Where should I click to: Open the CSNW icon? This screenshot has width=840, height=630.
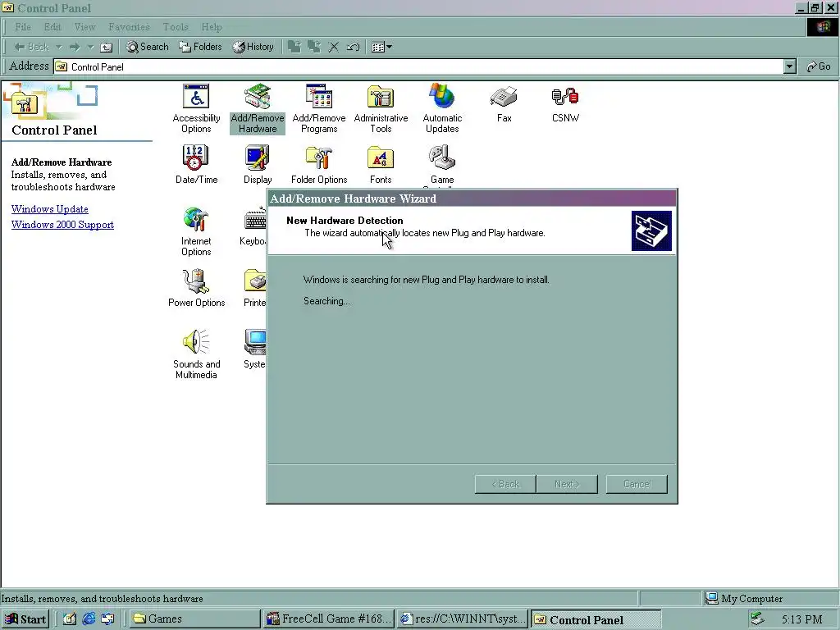coord(565,104)
